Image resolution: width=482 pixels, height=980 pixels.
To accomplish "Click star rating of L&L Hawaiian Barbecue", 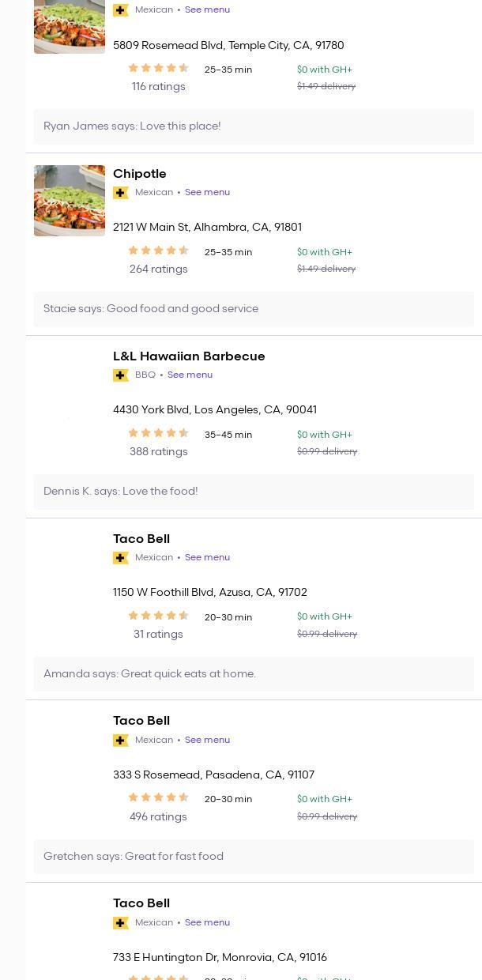I will 158,433.
